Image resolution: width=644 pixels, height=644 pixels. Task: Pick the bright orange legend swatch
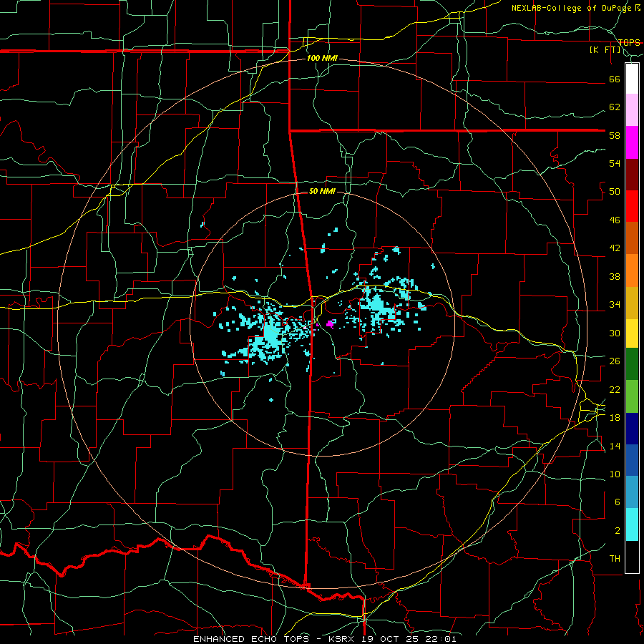[632, 270]
